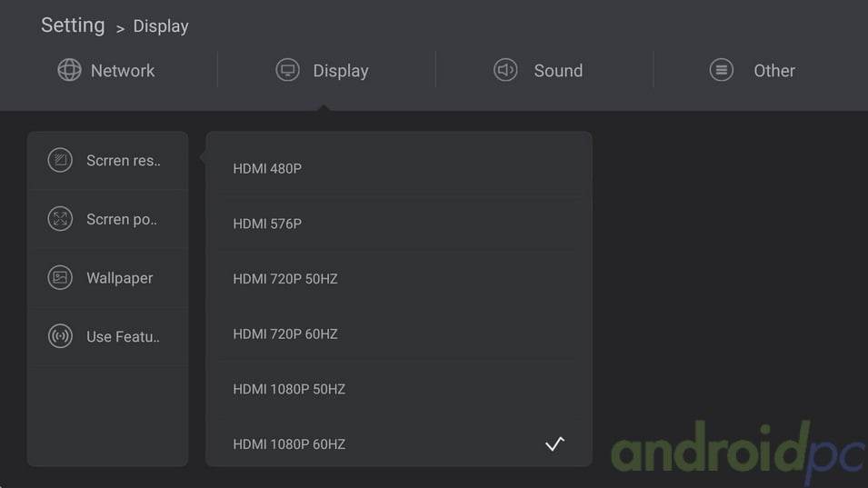
Task: Go back via Setting breadcrumb
Action: (73, 25)
